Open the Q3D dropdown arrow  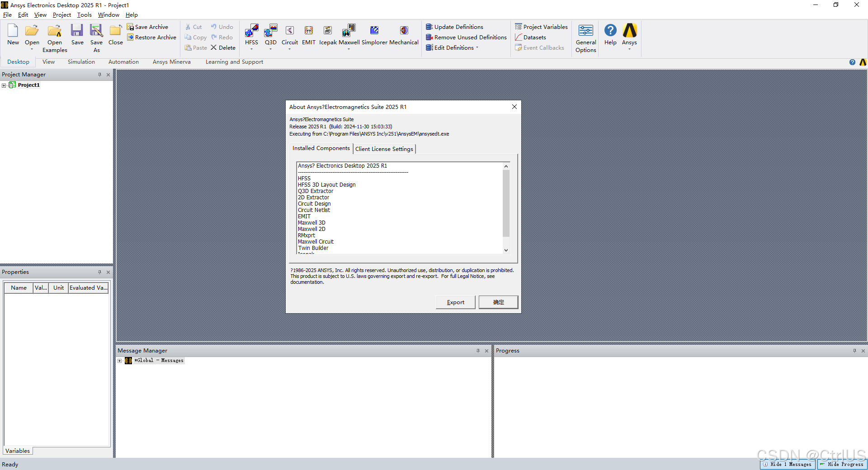pos(270,49)
